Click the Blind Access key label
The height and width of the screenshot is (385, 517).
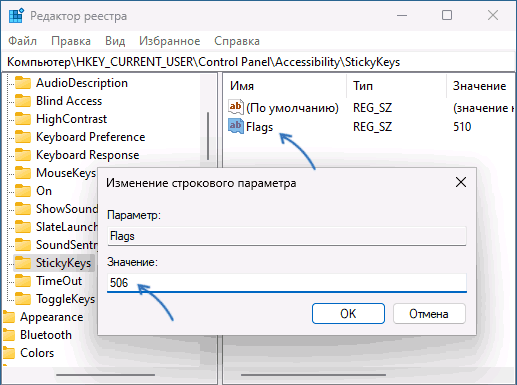[69, 101]
